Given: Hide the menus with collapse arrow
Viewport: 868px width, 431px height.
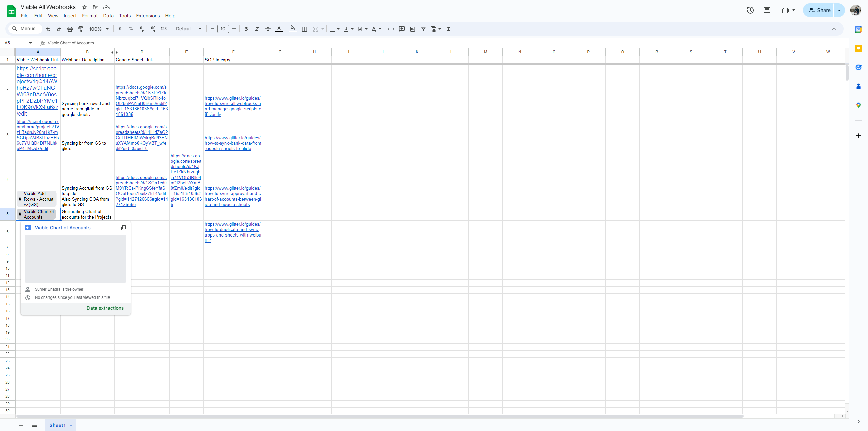Looking at the screenshot, I should coord(834,29).
